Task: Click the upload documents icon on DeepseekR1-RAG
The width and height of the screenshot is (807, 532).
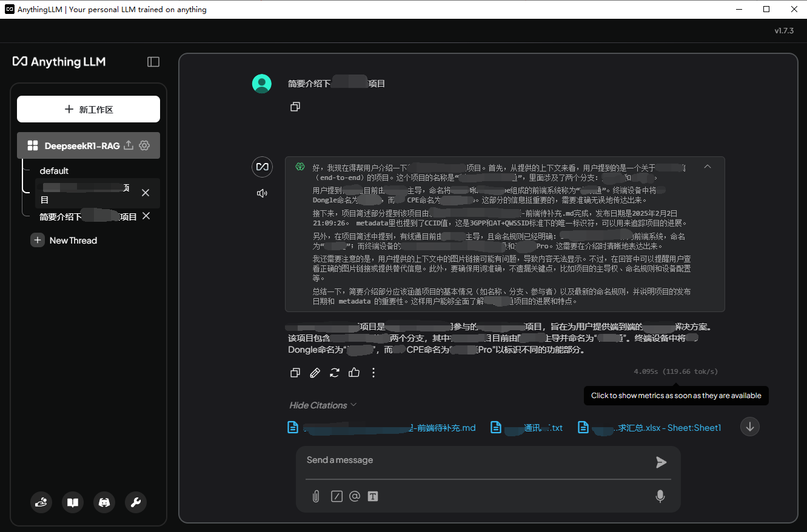Action: pos(128,145)
